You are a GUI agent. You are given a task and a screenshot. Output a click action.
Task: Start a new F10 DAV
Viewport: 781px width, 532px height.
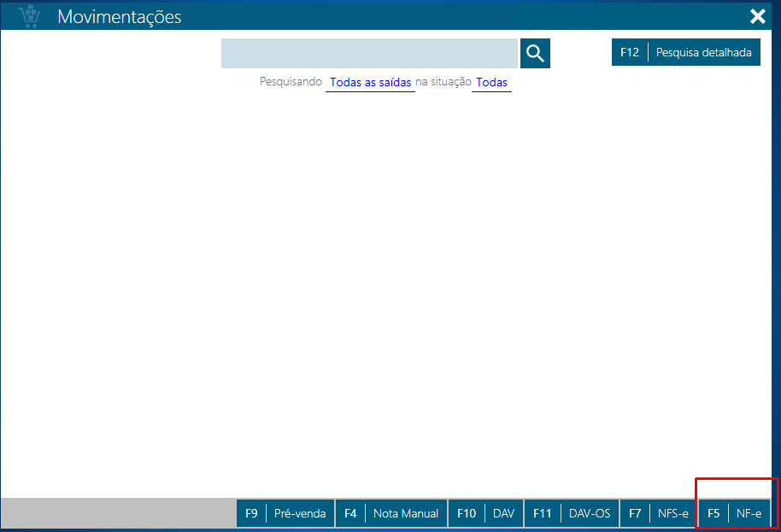[x=485, y=513]
